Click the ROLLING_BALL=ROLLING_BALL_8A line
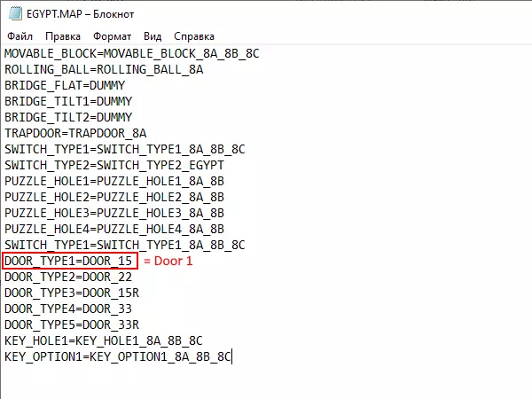 [x=104, y=69]
